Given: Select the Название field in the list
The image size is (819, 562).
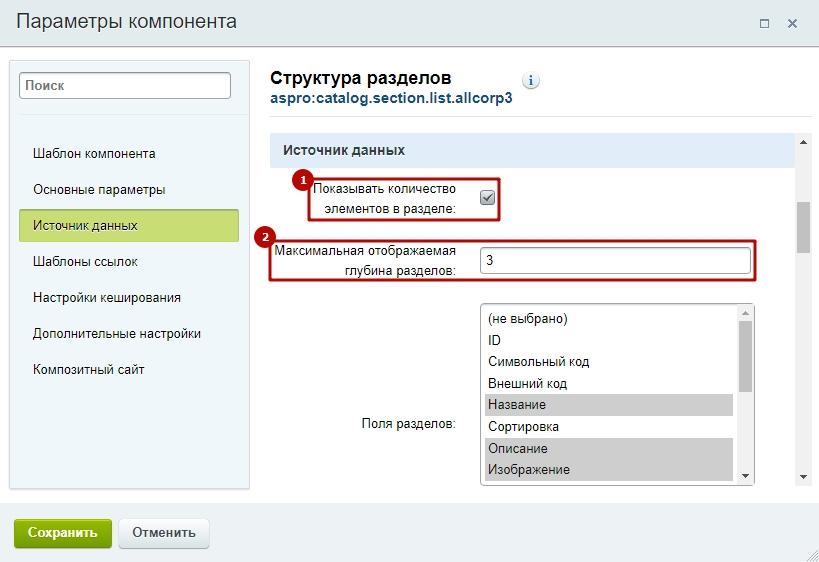Looking at the screenshot, I should point(609,405).
